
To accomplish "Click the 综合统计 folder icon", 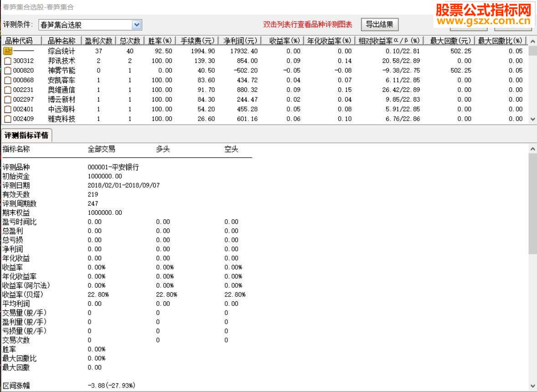I will pyautogui.click(x=8, y=51).
